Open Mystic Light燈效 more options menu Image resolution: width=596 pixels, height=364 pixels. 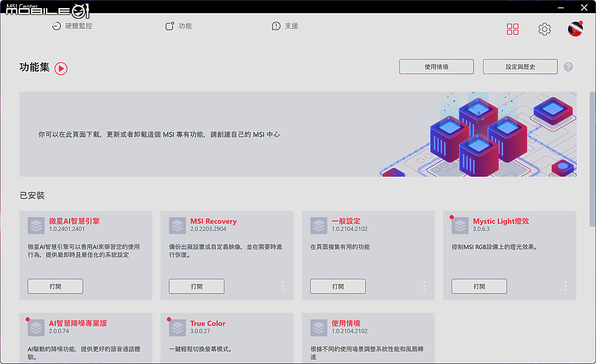click(x=566, y=286)
